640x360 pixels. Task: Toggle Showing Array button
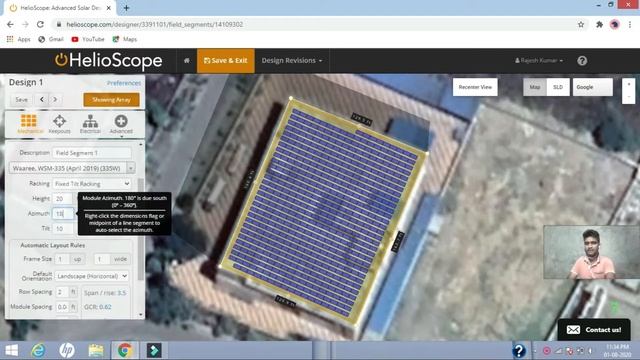(x=111, y=100)
